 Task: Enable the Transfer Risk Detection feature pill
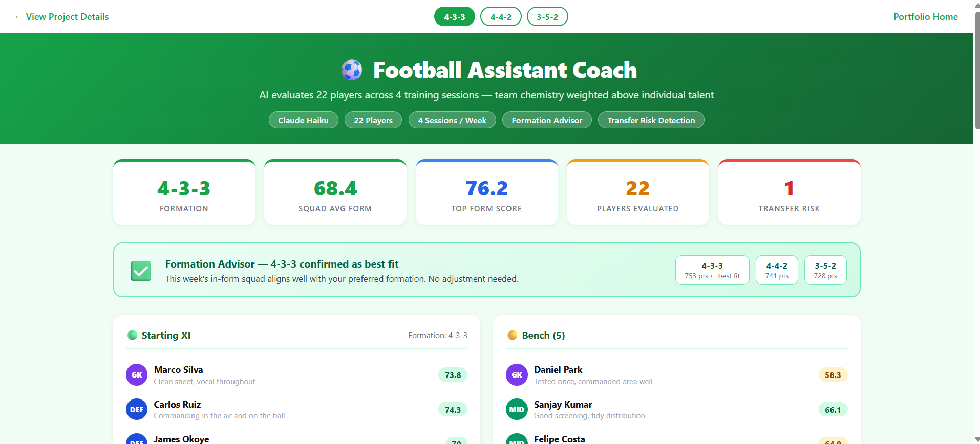(651, 120)
